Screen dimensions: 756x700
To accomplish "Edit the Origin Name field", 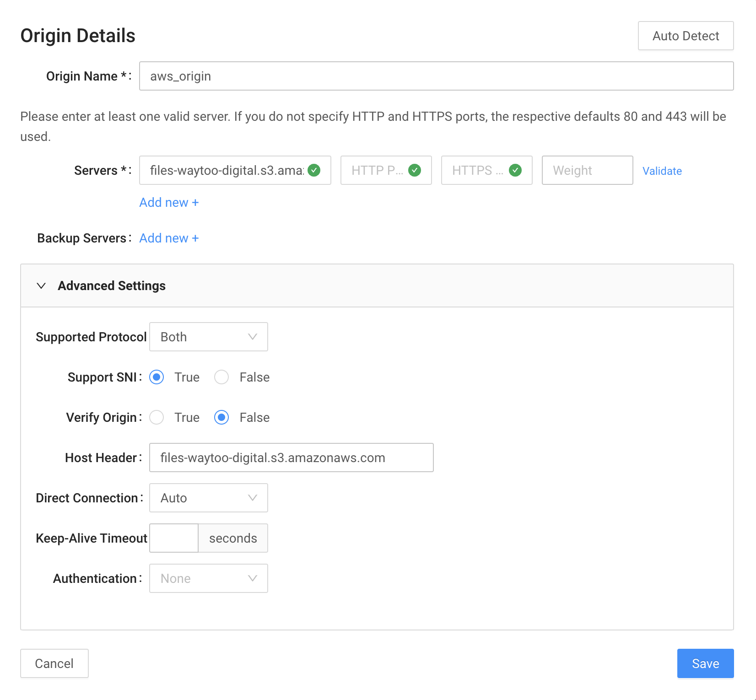I will (436, 76).
